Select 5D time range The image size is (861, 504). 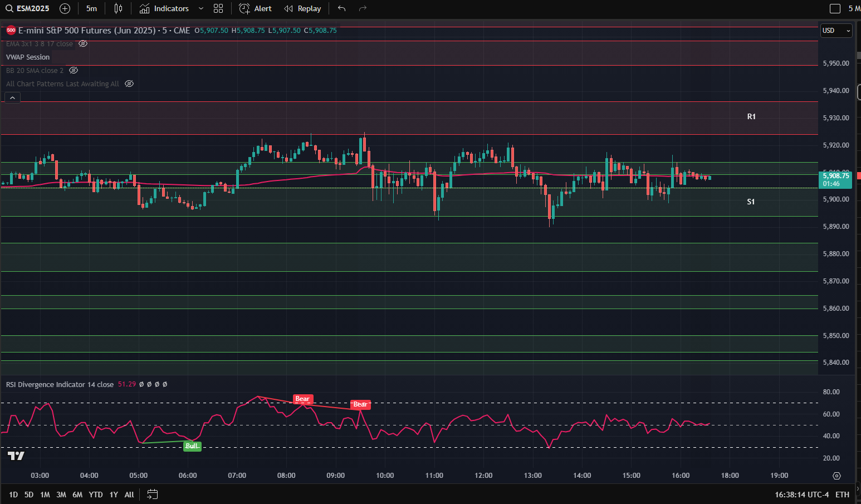(x=29, y=495)
